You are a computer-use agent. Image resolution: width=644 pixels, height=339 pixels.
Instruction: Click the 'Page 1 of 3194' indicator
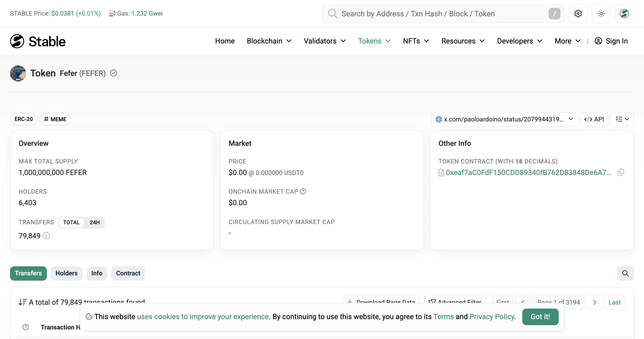tap(559, 302)
